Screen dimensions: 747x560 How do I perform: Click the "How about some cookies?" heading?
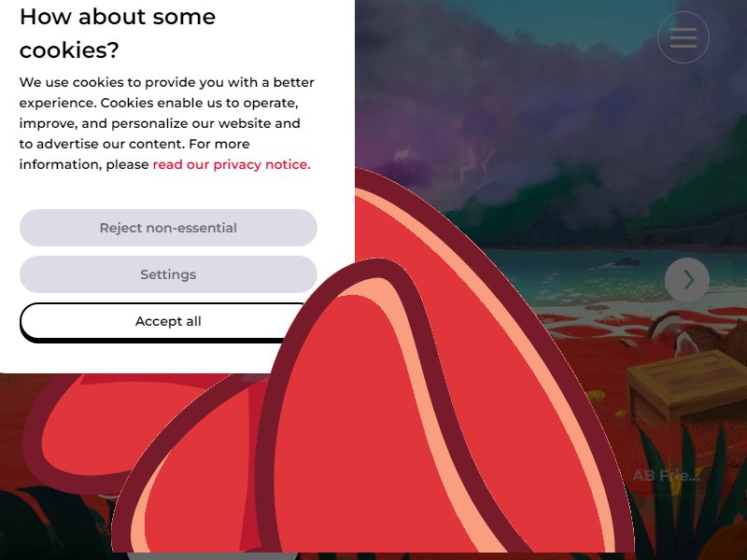(x=118, y=34)
